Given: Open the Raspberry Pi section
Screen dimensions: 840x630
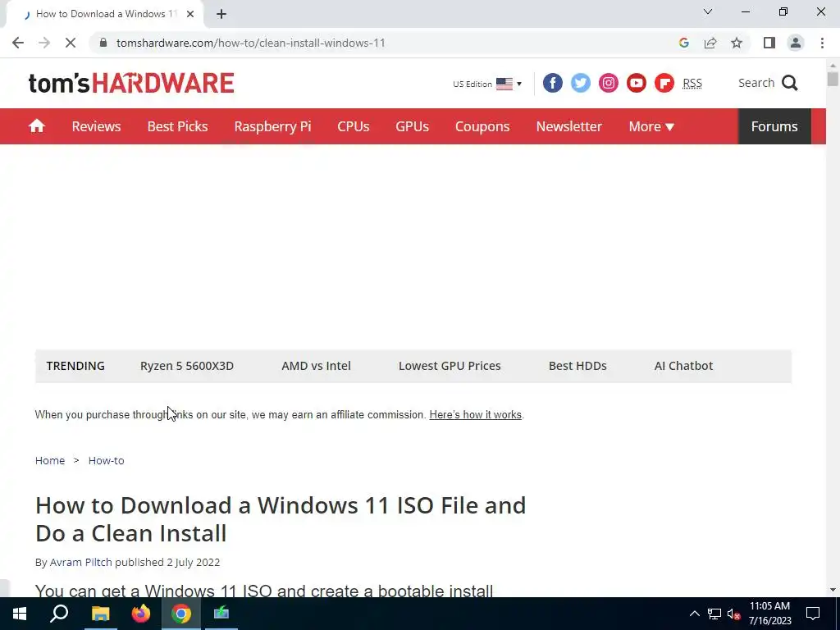Looking at the screenshot, I should tap(272, 126).
